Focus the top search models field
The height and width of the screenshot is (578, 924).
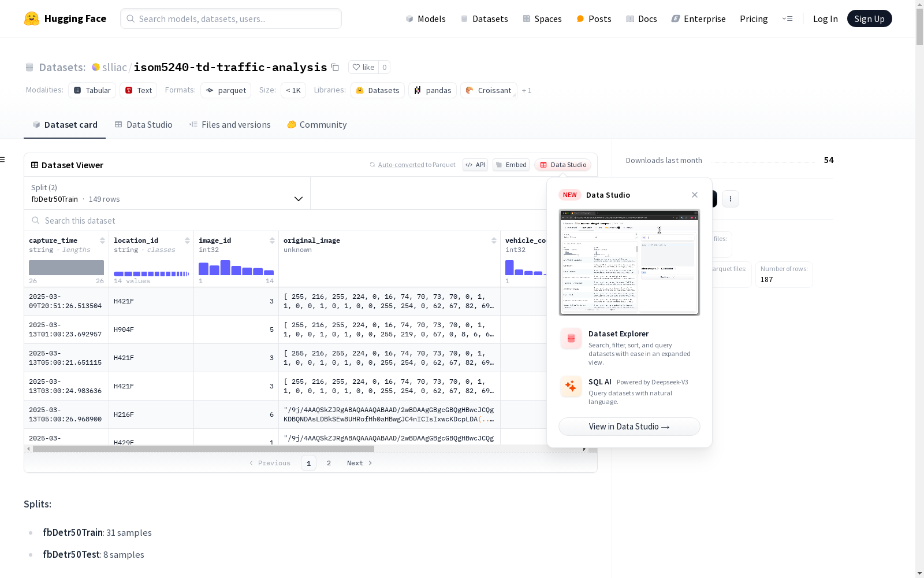[x=231, y=18]
